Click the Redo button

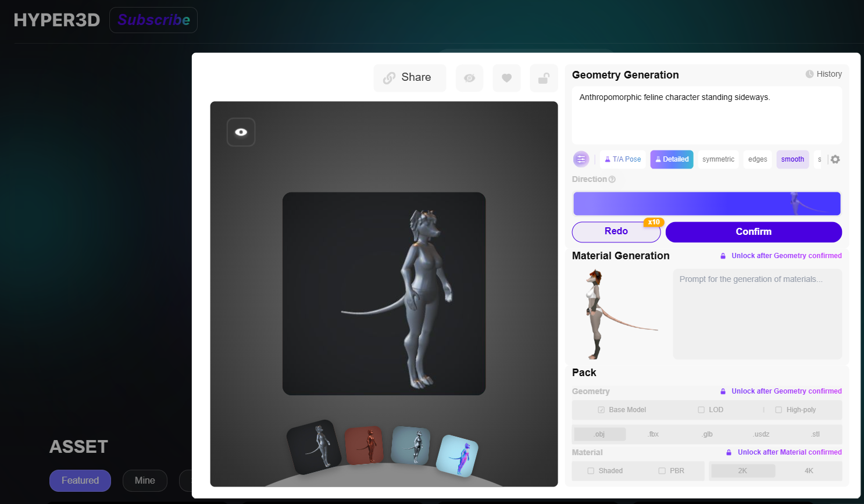(x=616, y=231)
